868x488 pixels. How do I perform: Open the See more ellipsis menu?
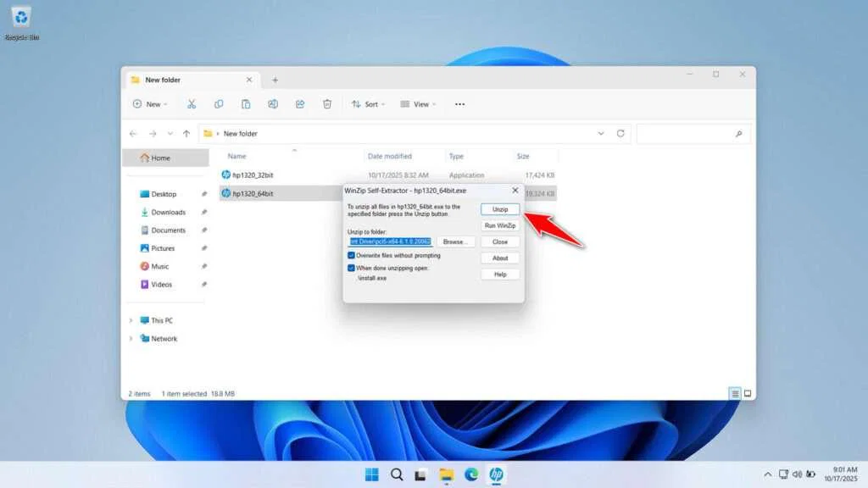(459, 103)
